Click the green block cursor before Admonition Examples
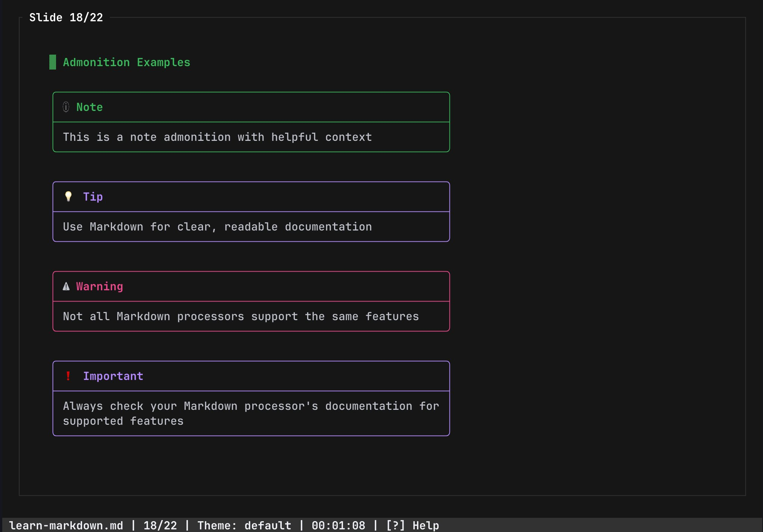The height and width of the screenshot is (532, 763). (x=52, y=62)
